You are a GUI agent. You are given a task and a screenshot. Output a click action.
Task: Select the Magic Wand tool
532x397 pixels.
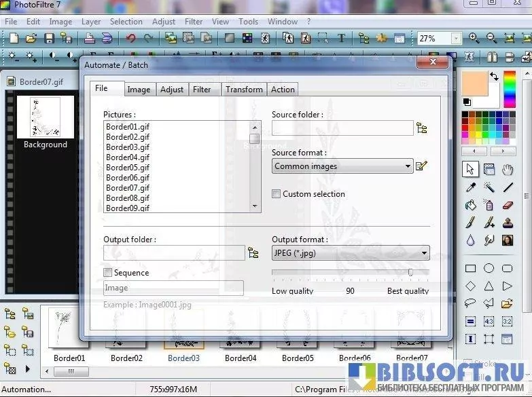[489, 187]
